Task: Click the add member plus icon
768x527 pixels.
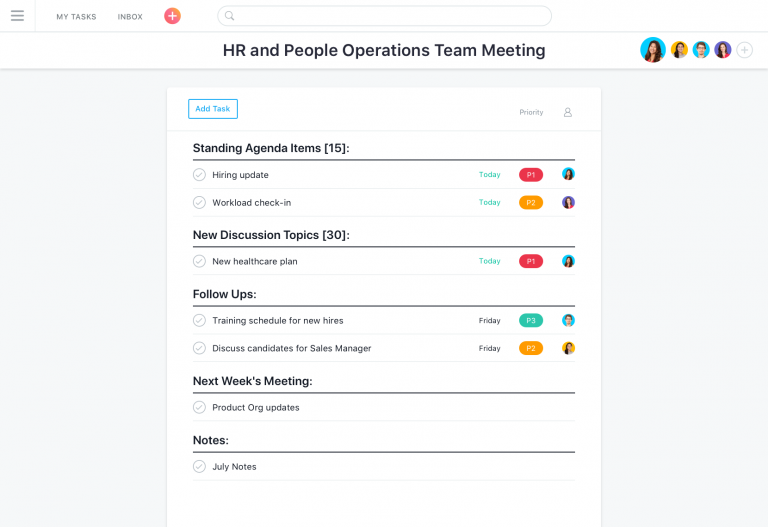Action: click(744, 50)
